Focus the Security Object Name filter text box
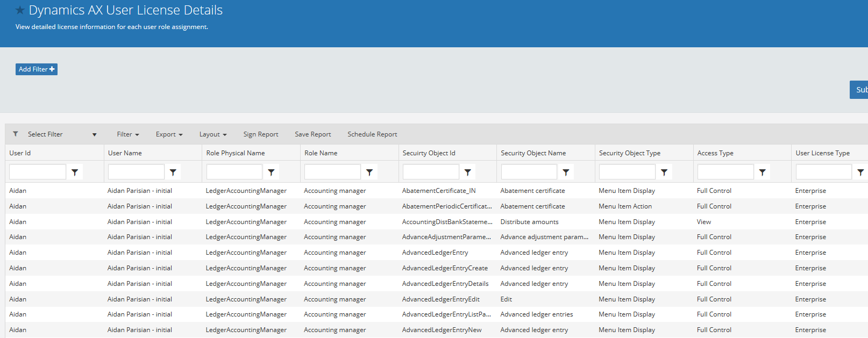The height and width of the screenshot is (338, 868). 529,172
